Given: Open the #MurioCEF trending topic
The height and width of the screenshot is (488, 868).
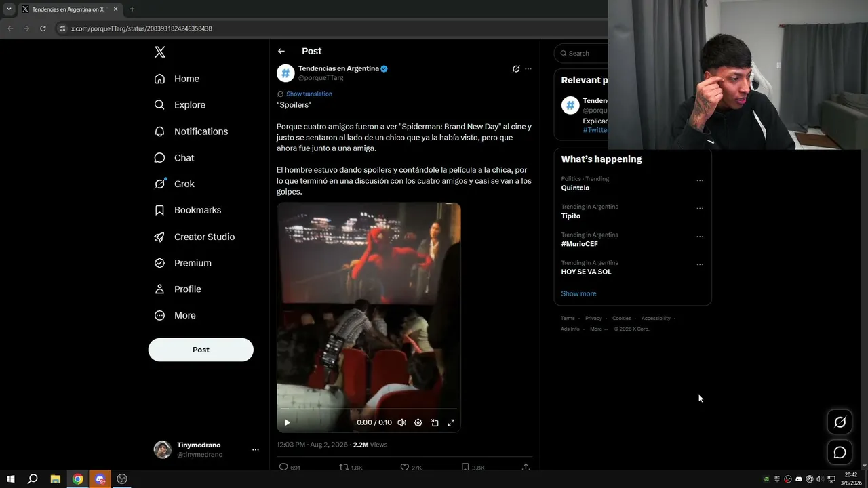Looking at the screenshot, I should point(580,244).
